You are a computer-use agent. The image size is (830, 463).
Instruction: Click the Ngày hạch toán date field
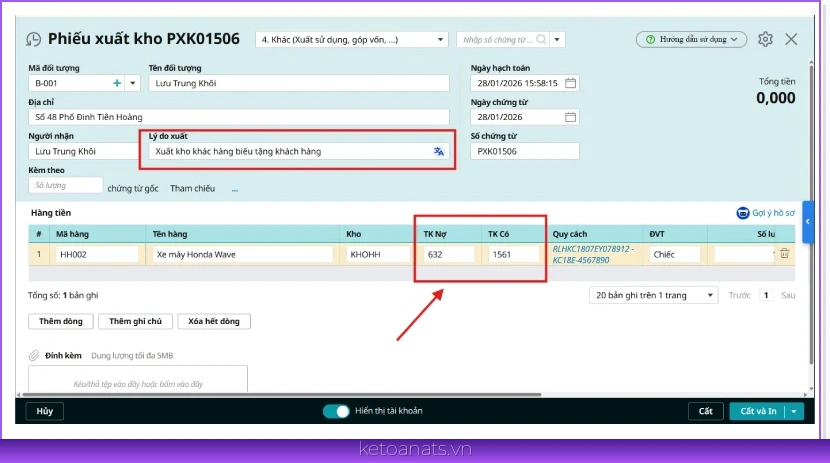[x=525, y=83]
